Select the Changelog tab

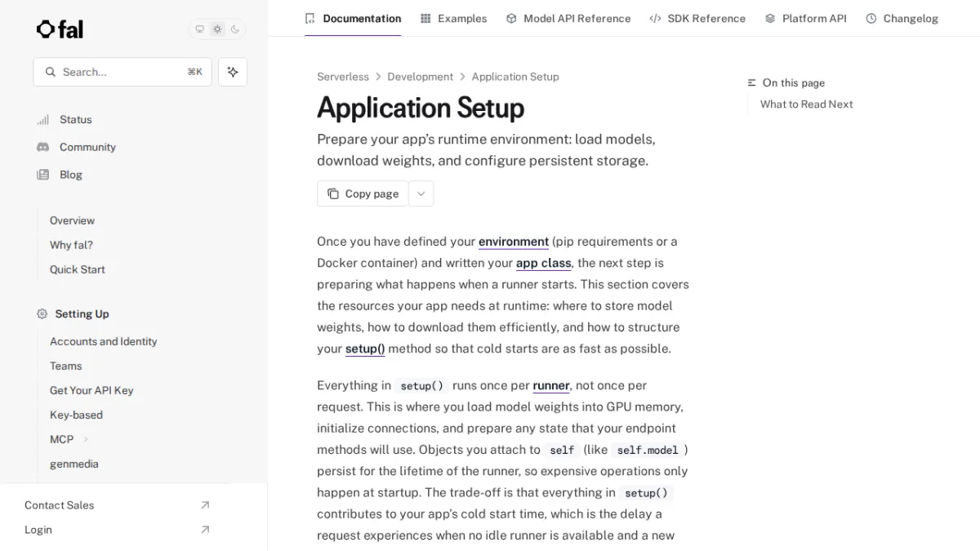(902, 18)
